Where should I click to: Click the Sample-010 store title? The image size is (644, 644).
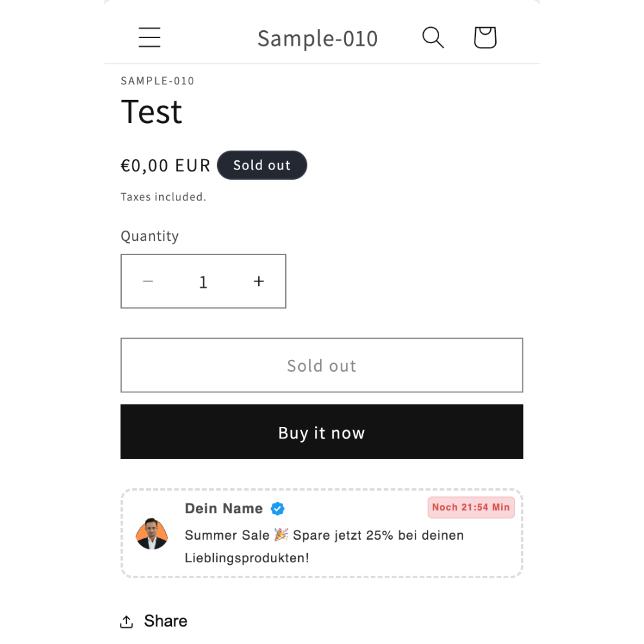coord(317,39)
